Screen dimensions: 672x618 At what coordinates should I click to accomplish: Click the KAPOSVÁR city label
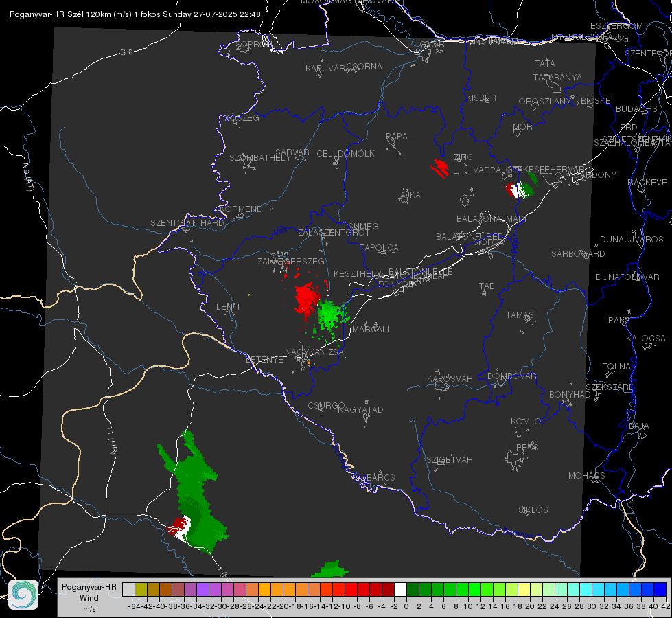tap(450, 378)
